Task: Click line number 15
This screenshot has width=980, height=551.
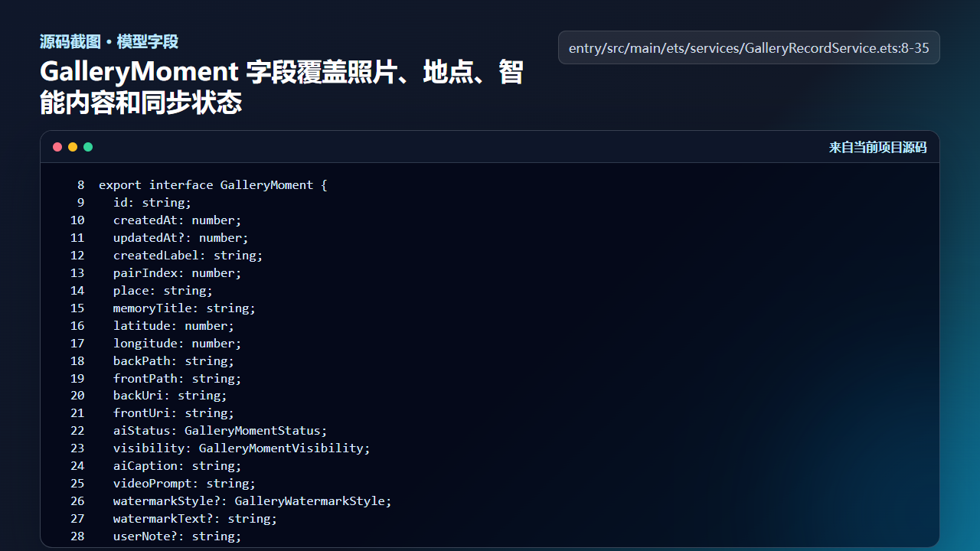Action: (77, 308)
